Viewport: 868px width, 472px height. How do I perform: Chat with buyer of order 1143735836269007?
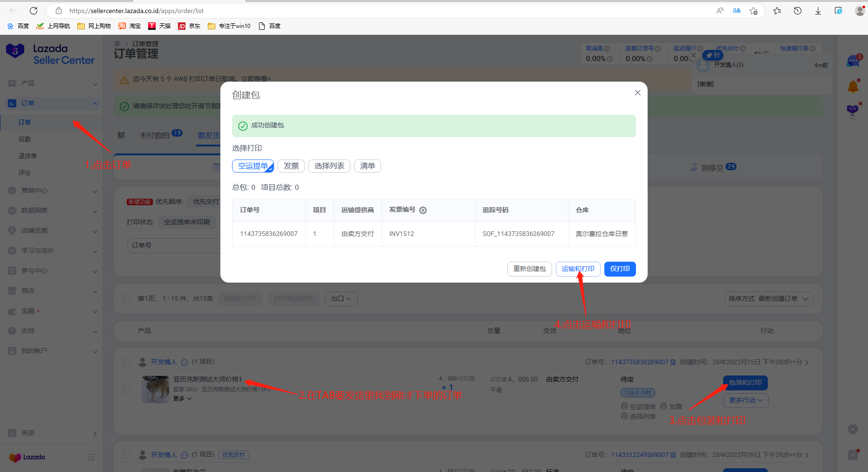[185, 362]
